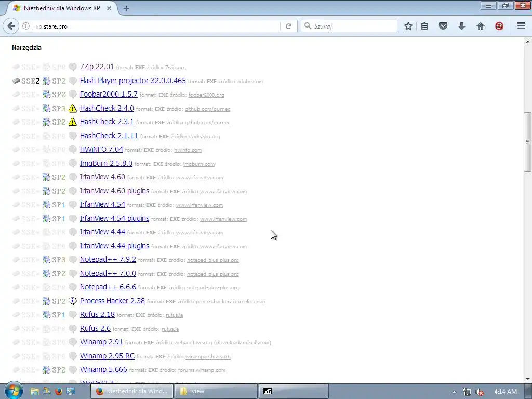Open the IrfanView 4.60 link
The image size is (532, 399).
102,177
